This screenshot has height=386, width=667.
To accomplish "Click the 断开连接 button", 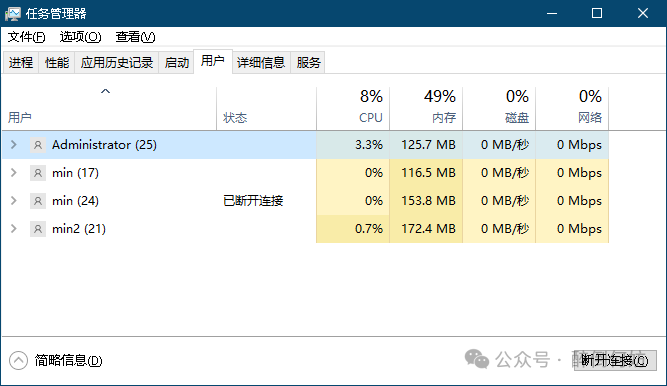I will click(x=615, y=360).
